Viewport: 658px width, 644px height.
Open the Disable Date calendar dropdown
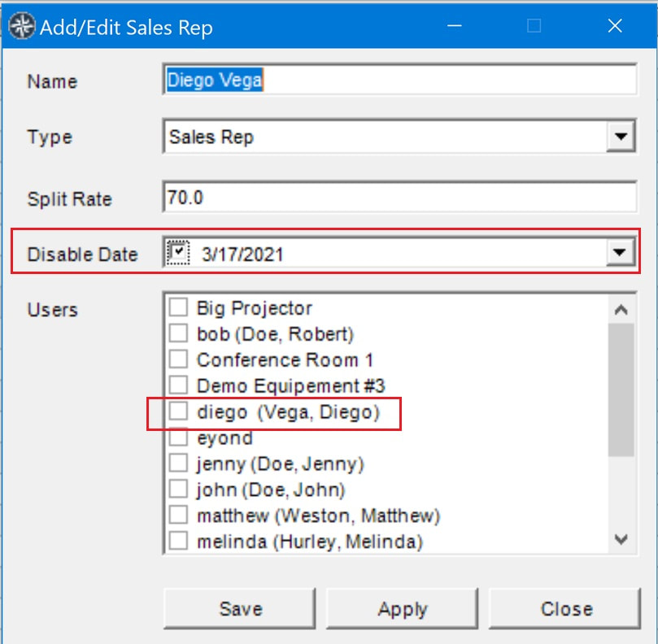tap(620, 252)
